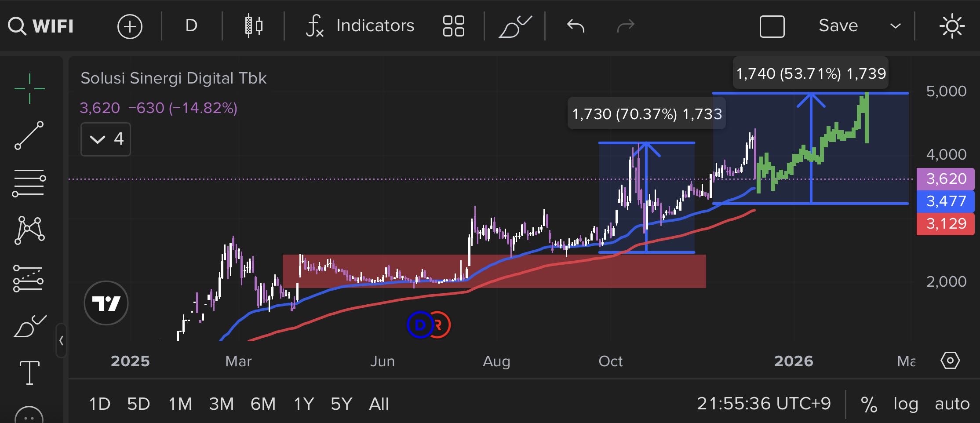Open timezone menu at 21:55:36 UTC+9

coord(764,404)
